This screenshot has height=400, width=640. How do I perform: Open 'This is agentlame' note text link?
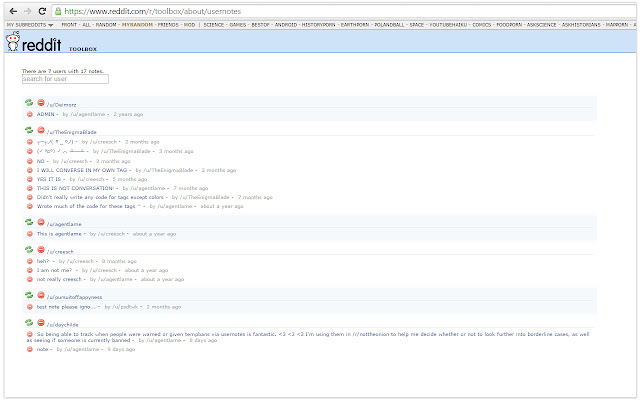point(59,234)
